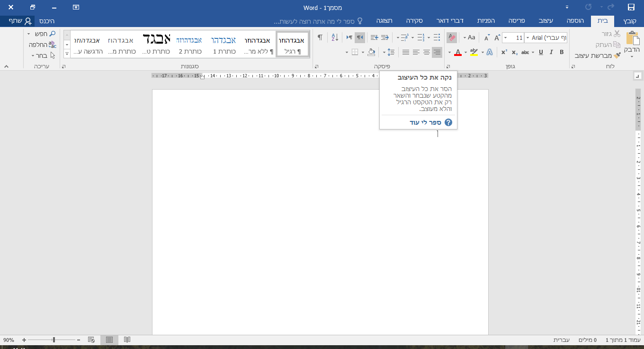Click the החלפה (Replace) button
This screenshot has height=349, width=644.
42,45
